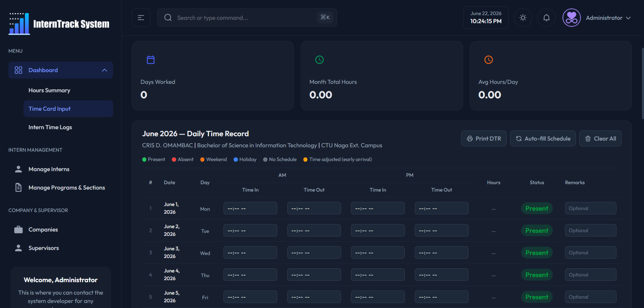Open the notifications bell icon
644x308 pixels.
click(x=546, y=18)
